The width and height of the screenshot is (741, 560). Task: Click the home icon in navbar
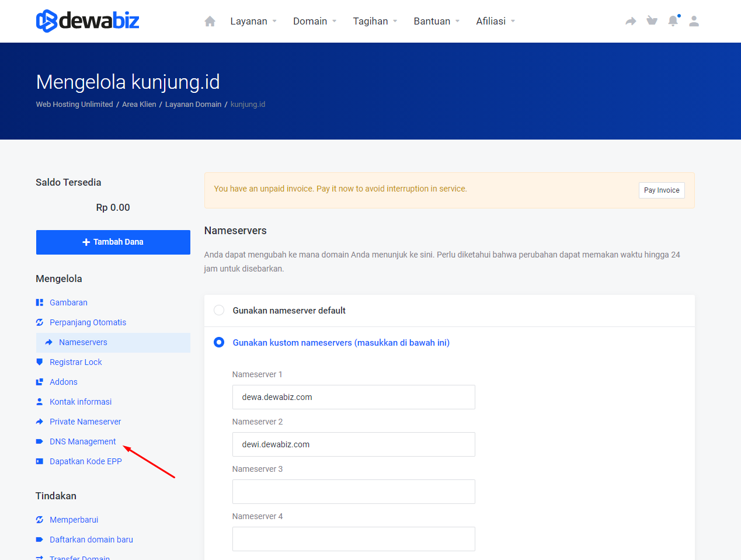tap(210, 22)
